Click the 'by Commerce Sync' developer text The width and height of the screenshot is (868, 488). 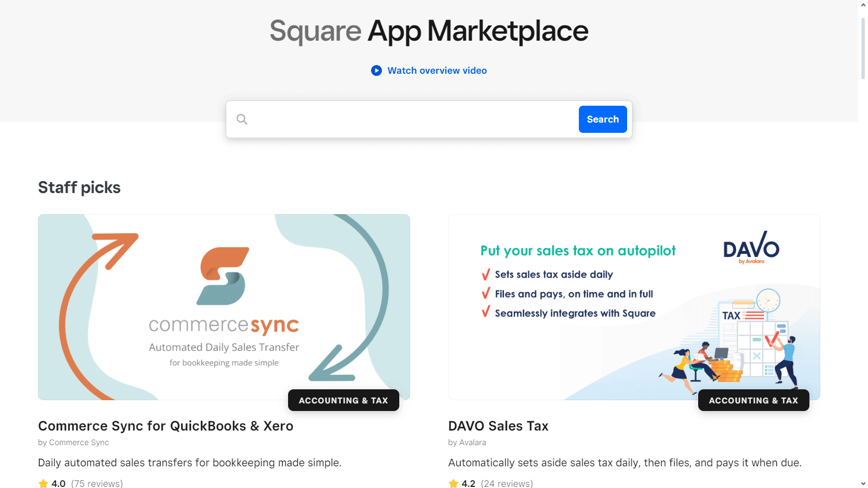click(73, 442)
